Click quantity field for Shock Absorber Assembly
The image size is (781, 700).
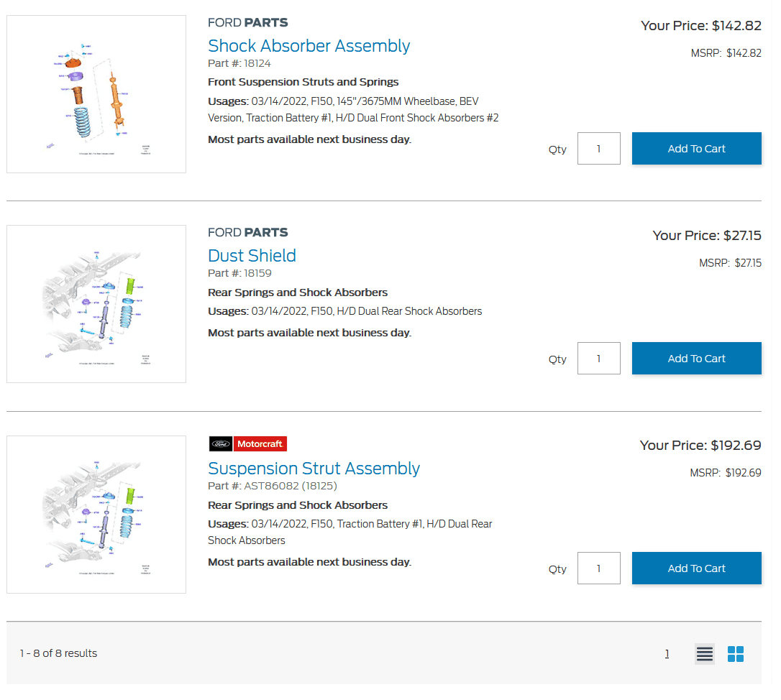click(x=598, y=149)
